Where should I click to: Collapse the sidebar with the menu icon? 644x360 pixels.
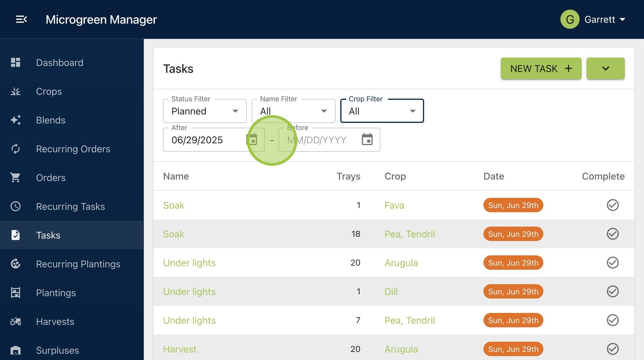[21, 19]
